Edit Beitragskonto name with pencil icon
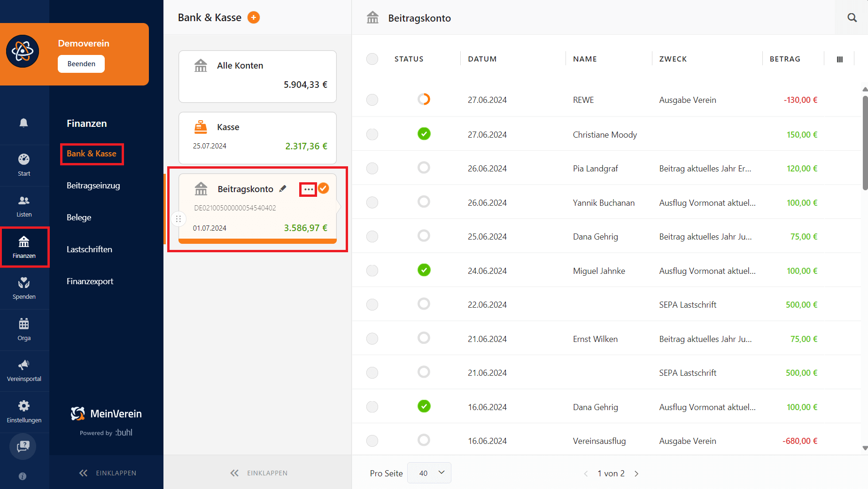 pos(283,189)
